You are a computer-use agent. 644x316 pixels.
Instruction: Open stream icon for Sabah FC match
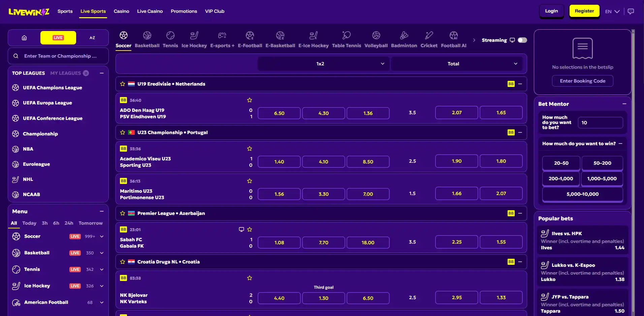tap(241, 229)
